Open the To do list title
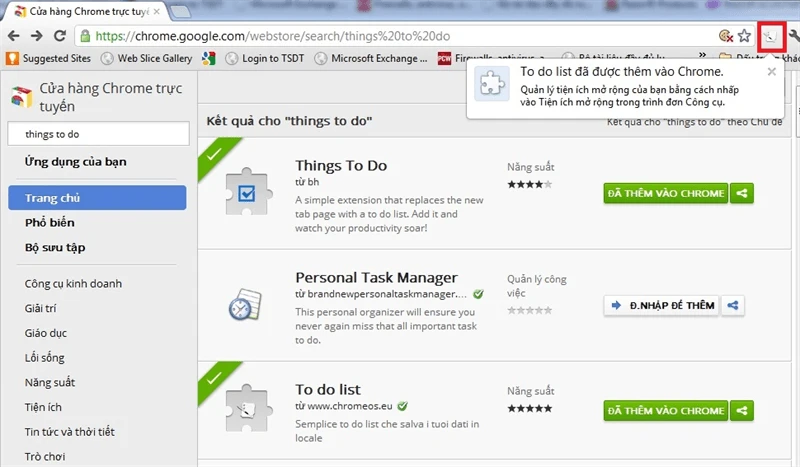The image size is (800, 467). 328,390
